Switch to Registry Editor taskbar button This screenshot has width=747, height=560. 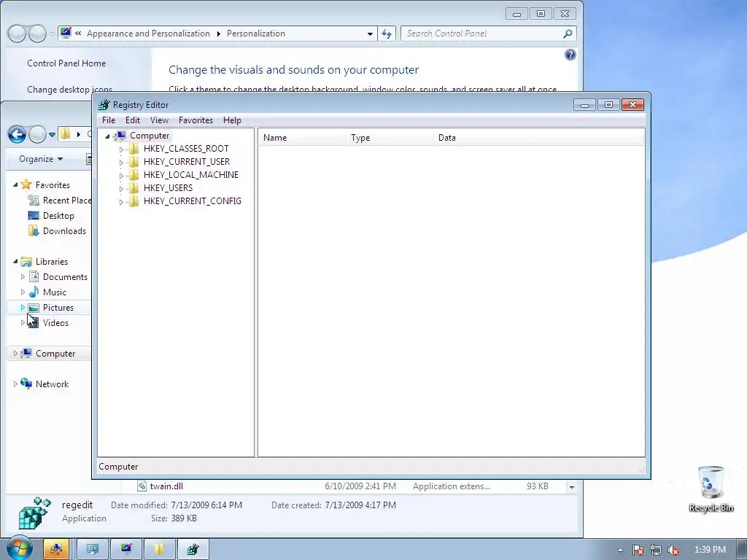tap(193, 550)
